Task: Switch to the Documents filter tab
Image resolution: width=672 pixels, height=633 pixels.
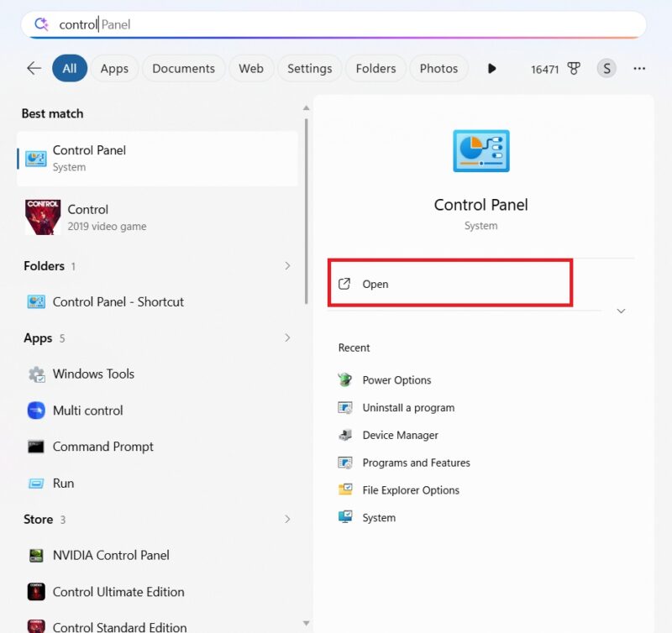Action: pyautogui.click(x=183, y=69)
